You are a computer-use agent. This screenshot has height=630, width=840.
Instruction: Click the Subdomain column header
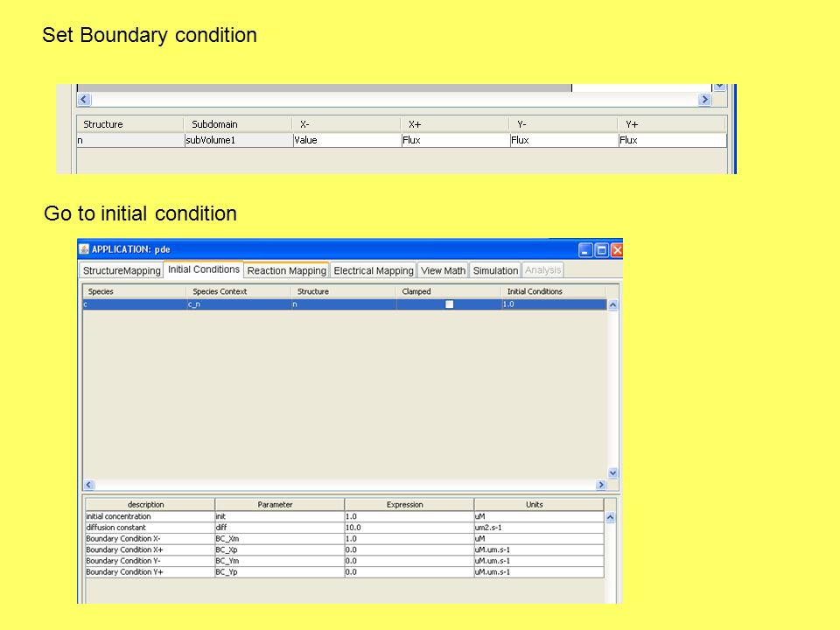tap(238, 124)
